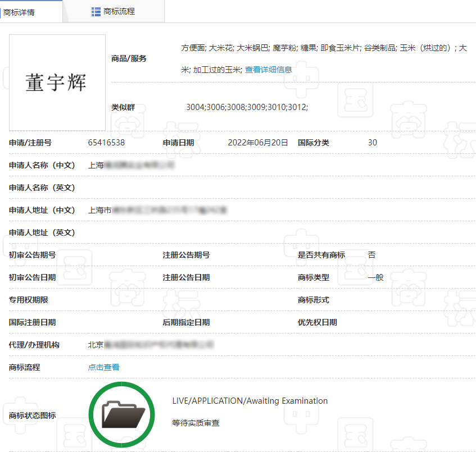Select the registration number 65416538
Viewport: 476px width, 452px height.
[106, 143]
